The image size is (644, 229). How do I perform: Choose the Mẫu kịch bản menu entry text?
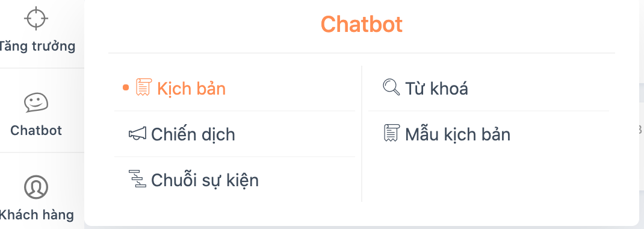point(457,134)
